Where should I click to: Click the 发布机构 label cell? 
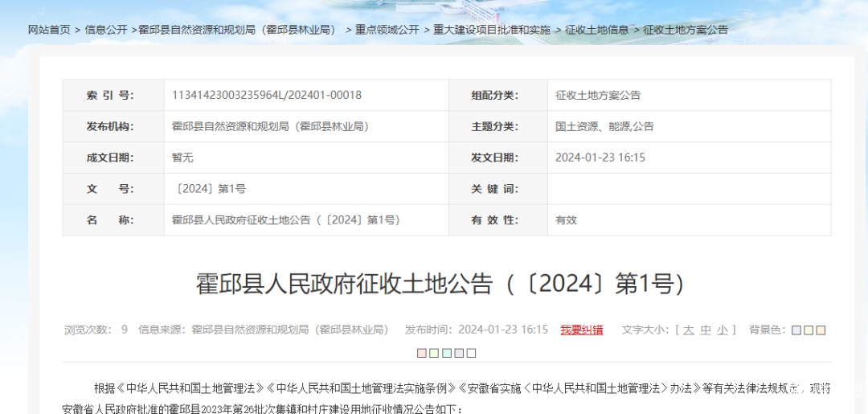click(113, 126)
